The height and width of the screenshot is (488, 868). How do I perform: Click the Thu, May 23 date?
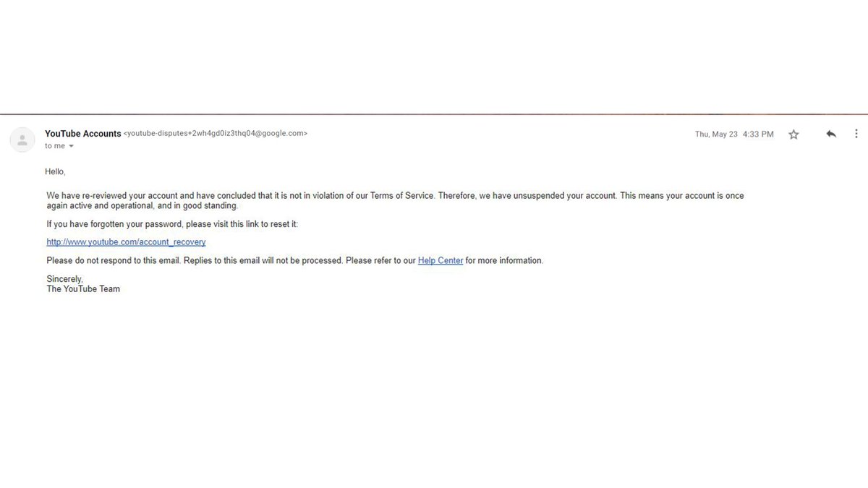pyautogui.click(x=716, y=134)
